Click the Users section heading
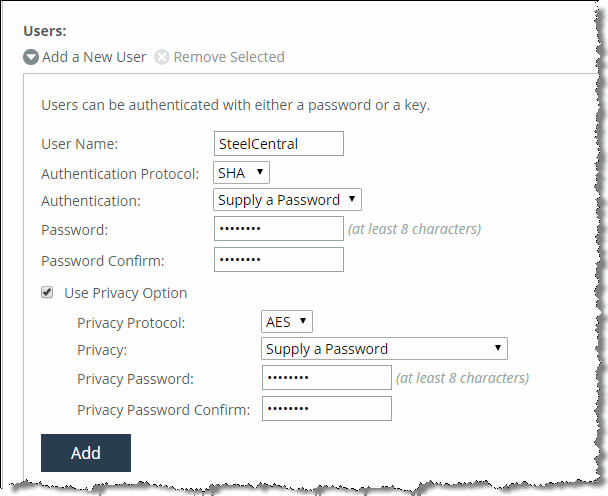The width and height of the screenshot is (608, 496). [x=45, y=31]
